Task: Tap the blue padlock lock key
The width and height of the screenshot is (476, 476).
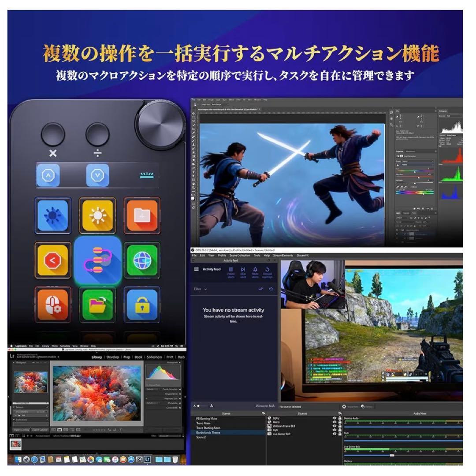Action: 142,305
